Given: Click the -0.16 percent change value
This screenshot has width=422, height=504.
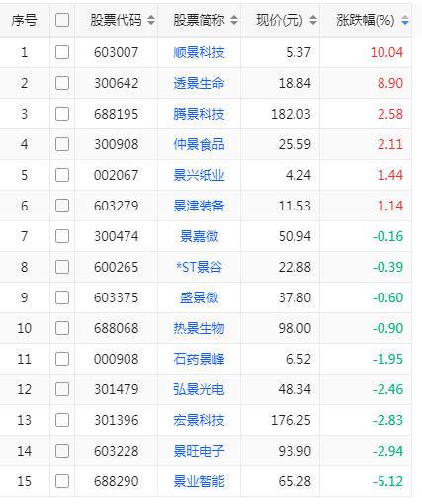Looking at the screenshot, I should (387, 236).
